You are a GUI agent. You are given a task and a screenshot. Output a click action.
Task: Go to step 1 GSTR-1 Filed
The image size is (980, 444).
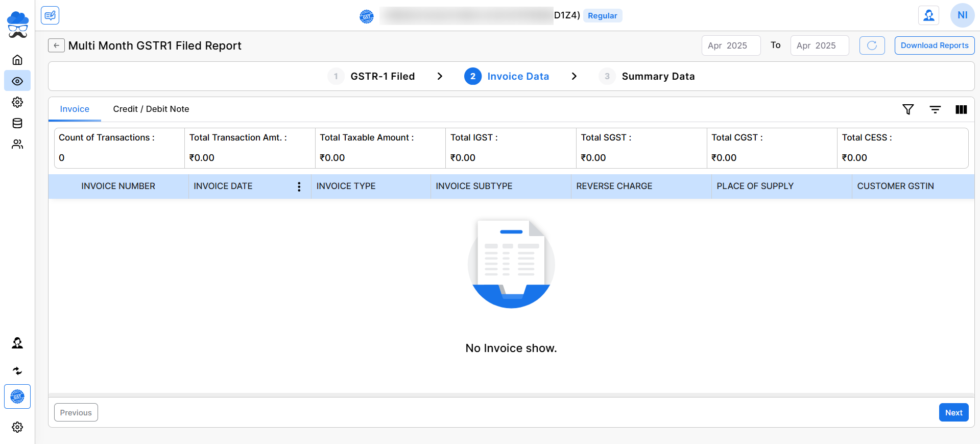click(371, 76)
